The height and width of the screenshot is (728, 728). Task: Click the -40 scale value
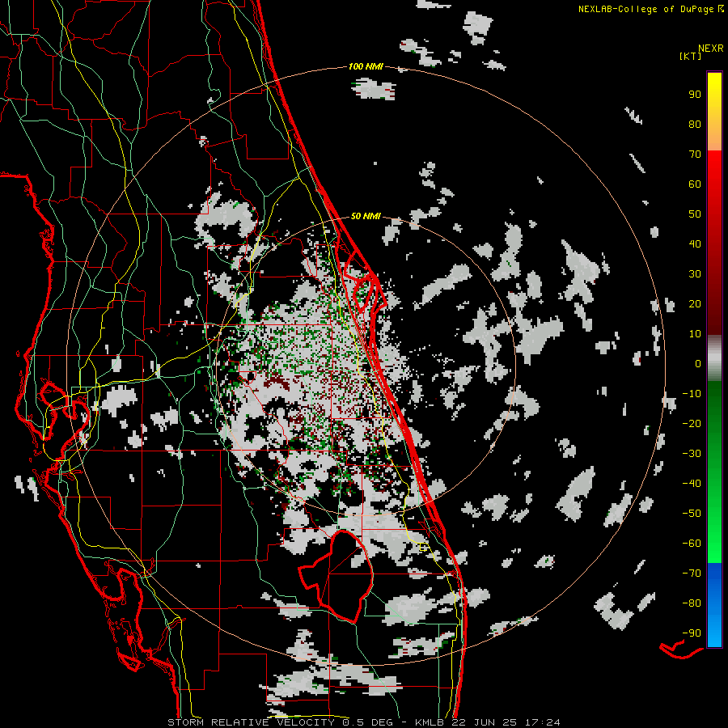tap(692, 484)
